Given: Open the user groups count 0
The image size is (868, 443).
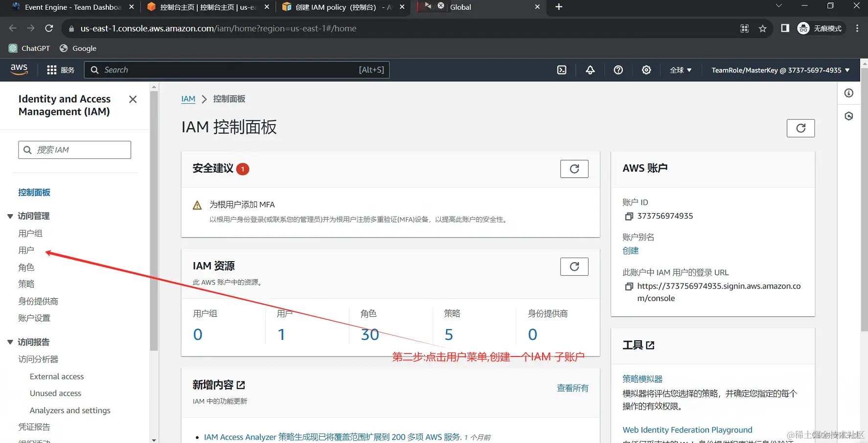Looking at the screenshot, I should (198, 334).
